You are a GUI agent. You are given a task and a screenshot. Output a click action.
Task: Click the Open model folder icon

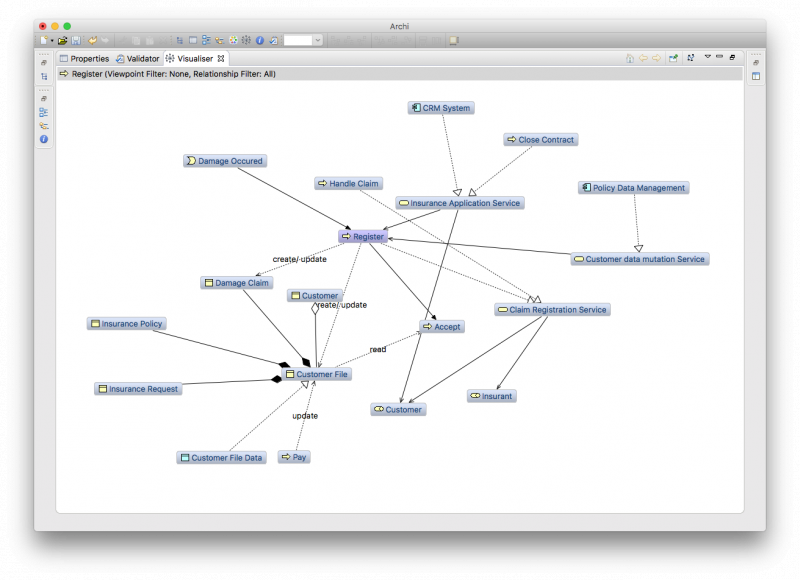point(62,40)
